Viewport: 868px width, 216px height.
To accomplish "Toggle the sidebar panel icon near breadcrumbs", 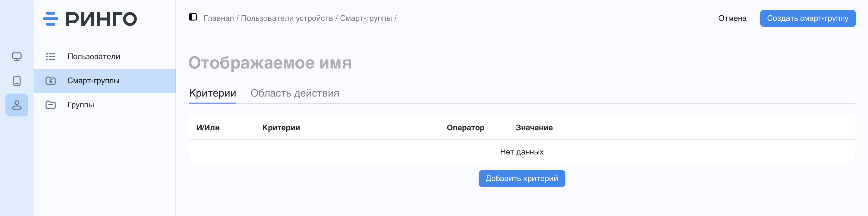I will (193, 17).
